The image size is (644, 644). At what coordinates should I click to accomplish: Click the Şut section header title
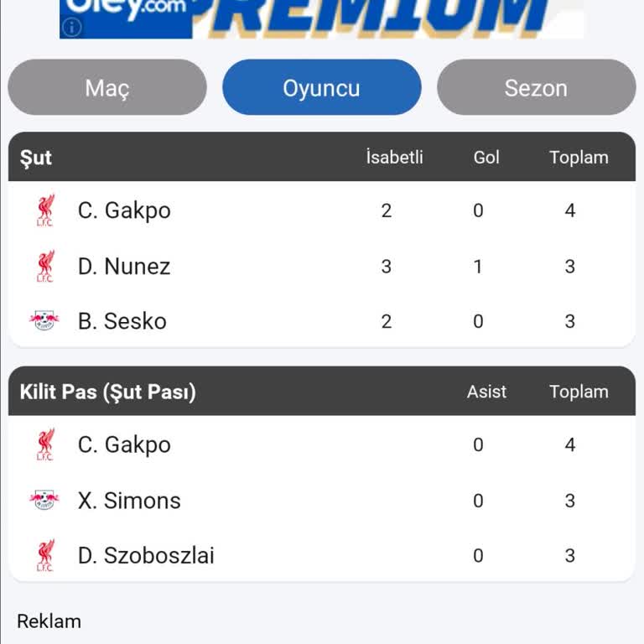(36, 158)
